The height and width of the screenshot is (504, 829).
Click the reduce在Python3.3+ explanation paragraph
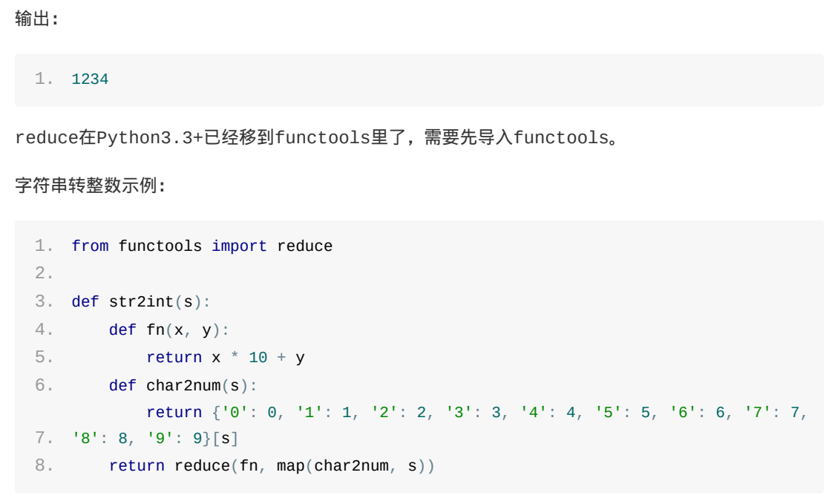[x=316, y=137]
